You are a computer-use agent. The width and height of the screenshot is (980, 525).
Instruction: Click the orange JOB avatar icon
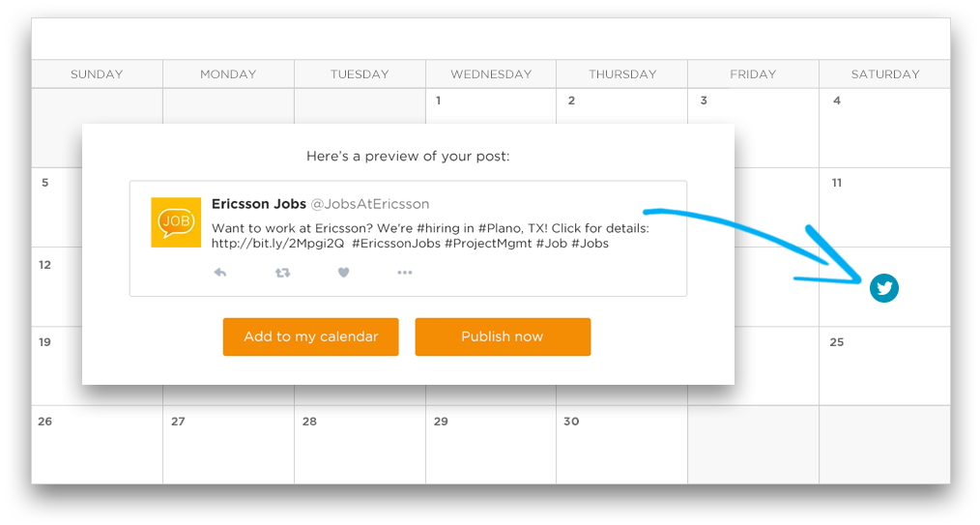[x=176, y=222]
